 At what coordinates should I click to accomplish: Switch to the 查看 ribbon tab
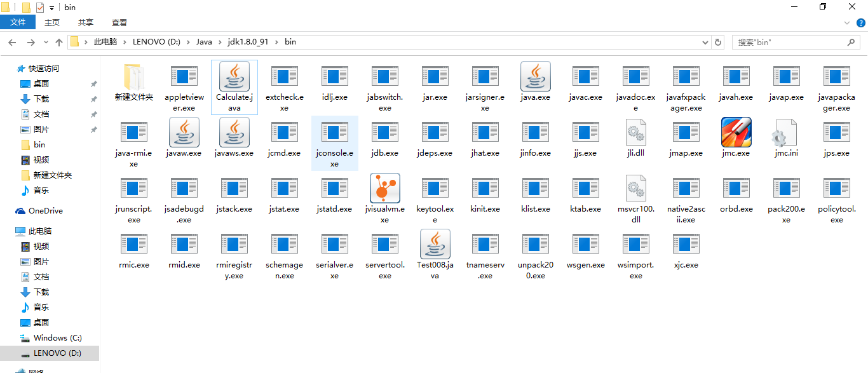119,22
